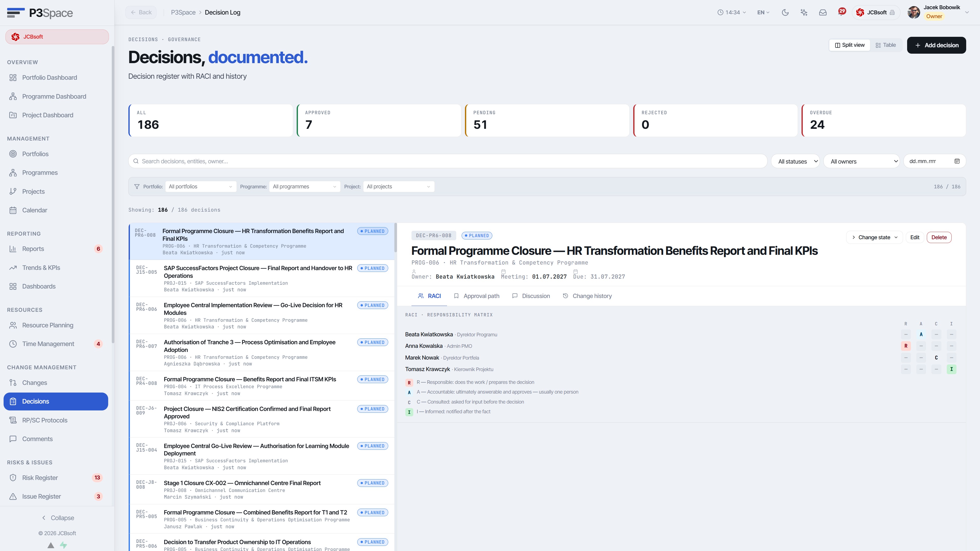
Task: Open the Portfolio filter dropdown
Action: click(x=201, y=187)
